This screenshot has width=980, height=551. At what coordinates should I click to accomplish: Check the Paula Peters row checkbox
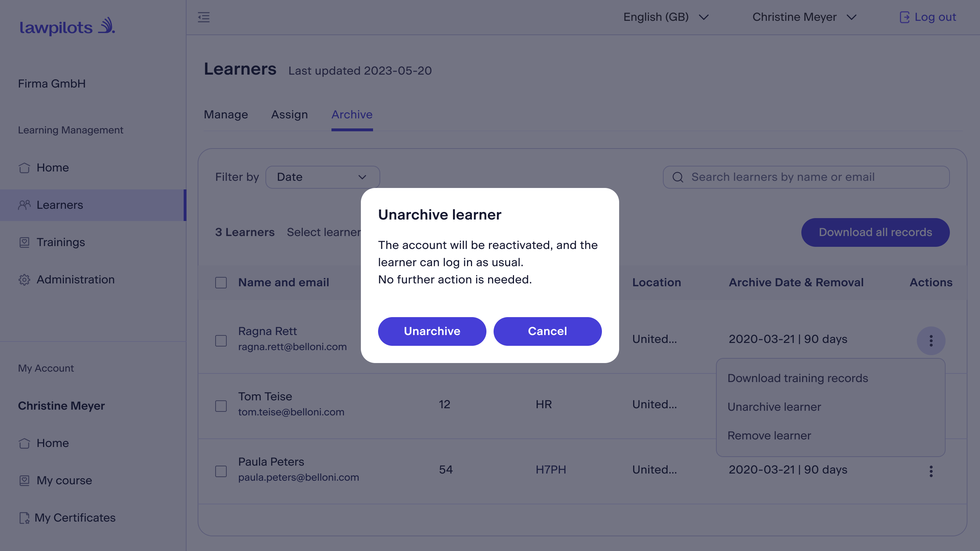pos(221,471)
